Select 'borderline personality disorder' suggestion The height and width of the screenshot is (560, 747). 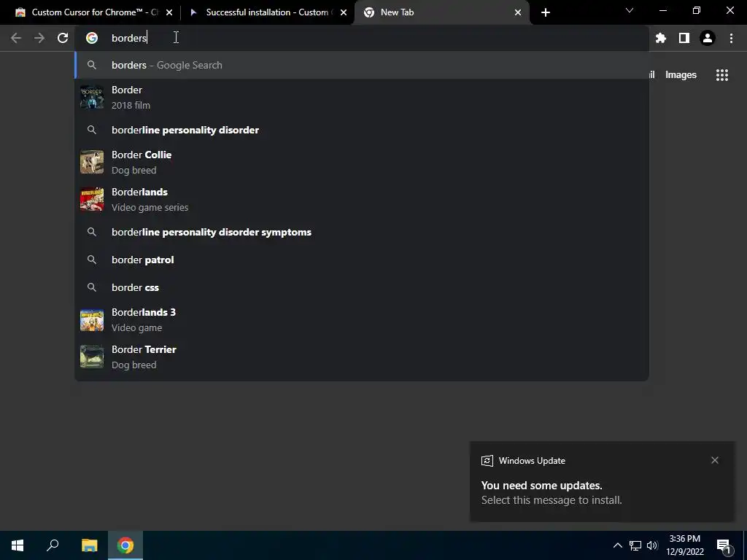pyautogui.click(x=362, y=130)
